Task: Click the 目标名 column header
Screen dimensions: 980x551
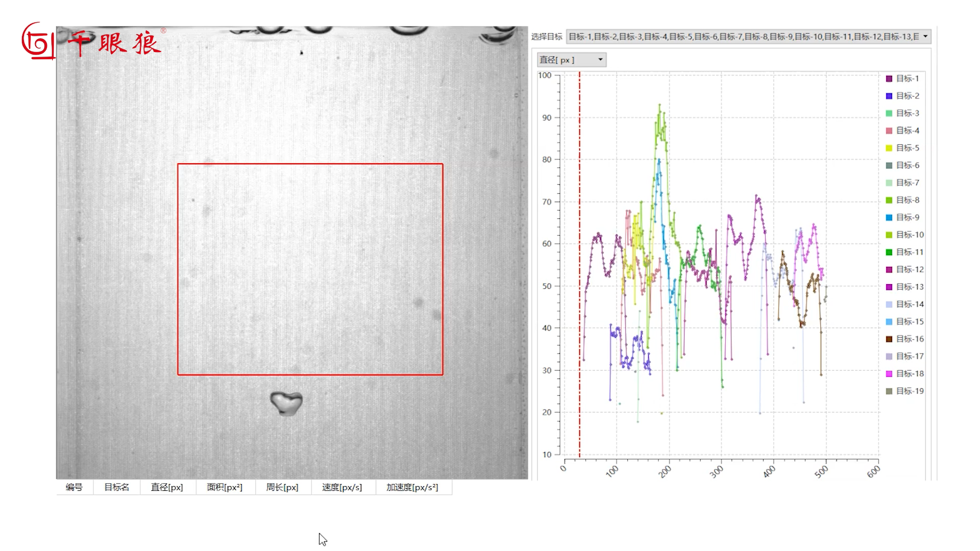Action: point(116,487)
